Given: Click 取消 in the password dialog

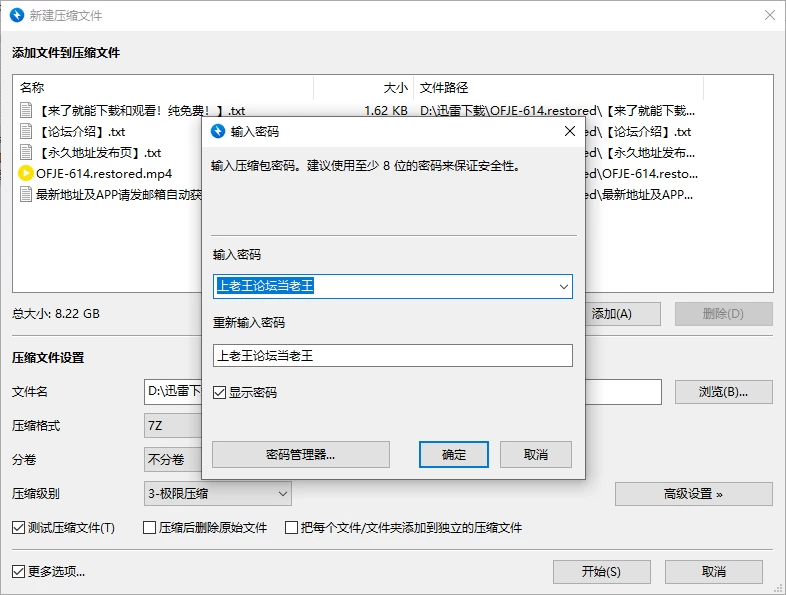Looking at the screenshot, I should (x=536, y=455).
